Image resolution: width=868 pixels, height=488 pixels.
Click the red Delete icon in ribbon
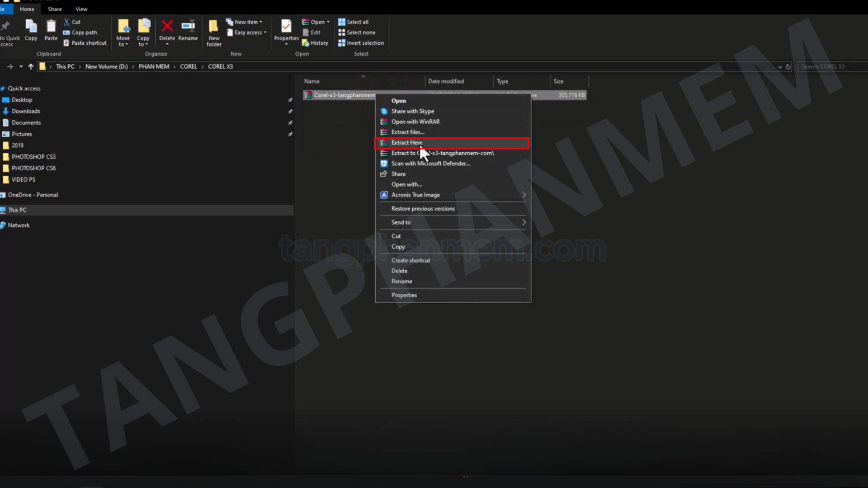pyautogui.click(x=167, y=27)
